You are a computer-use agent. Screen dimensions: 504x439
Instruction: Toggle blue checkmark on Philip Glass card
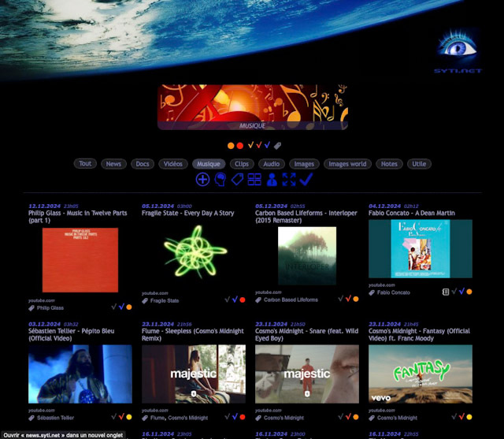coord(121,307)
